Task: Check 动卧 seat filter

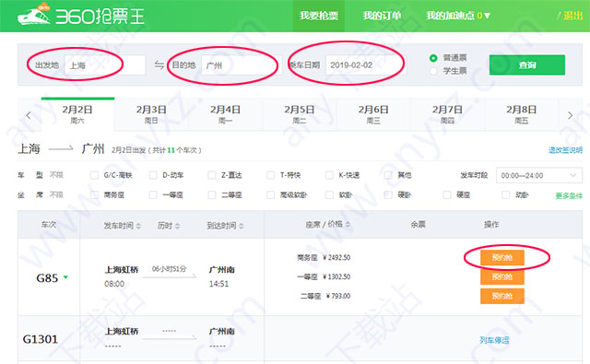Action: (506, 194)
